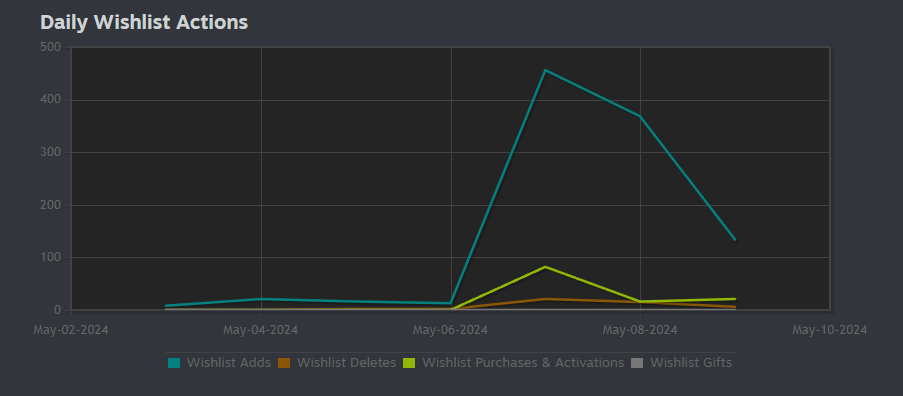903x396 pixels.
Task: Toggle the Wishlist Deletes series label
Action: point(346,363)
